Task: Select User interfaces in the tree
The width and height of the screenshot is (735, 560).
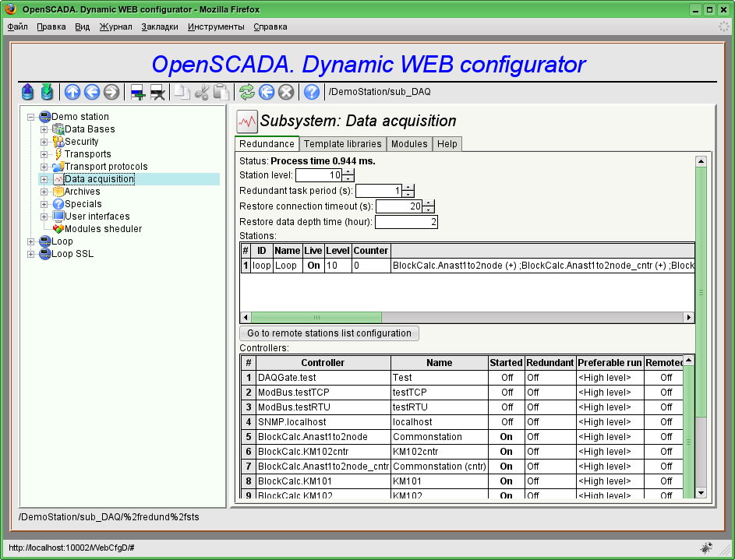Action: tap(97, 217)
